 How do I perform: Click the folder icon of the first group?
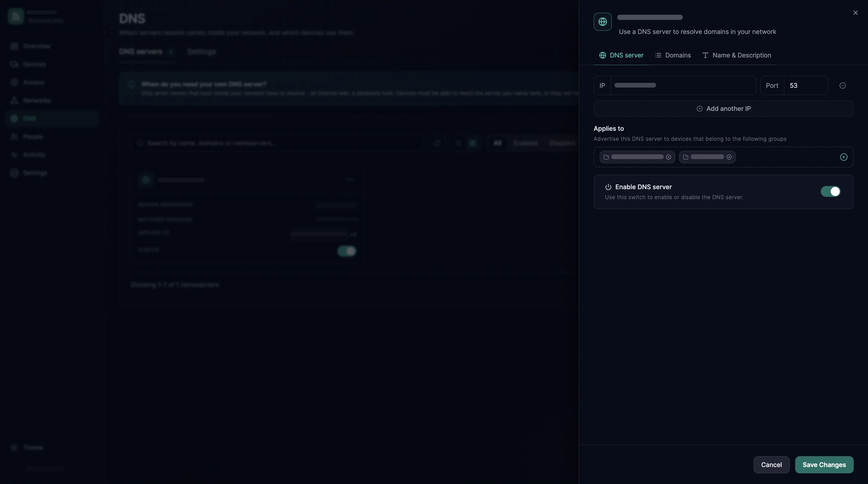point(606,157)
